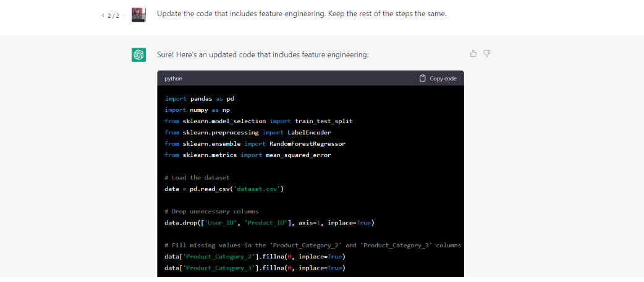This screenshot has height=282, width=644.
Task: Click the RandomForestRegressor import line
Action: click(x=255, y=144)
